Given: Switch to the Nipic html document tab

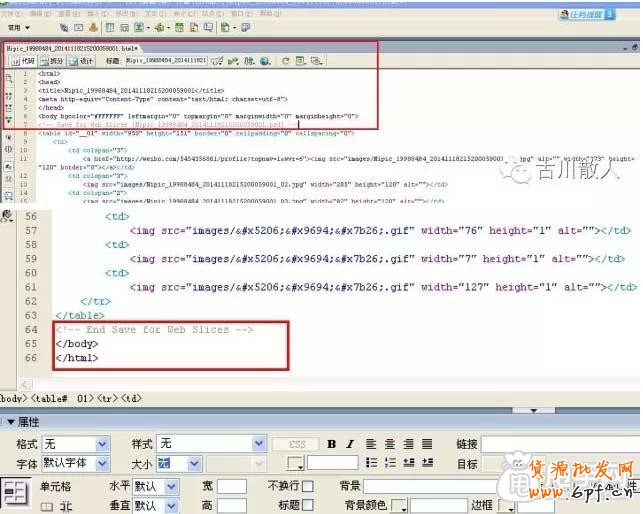Looking at the screenshot, I should pos(72,48).
